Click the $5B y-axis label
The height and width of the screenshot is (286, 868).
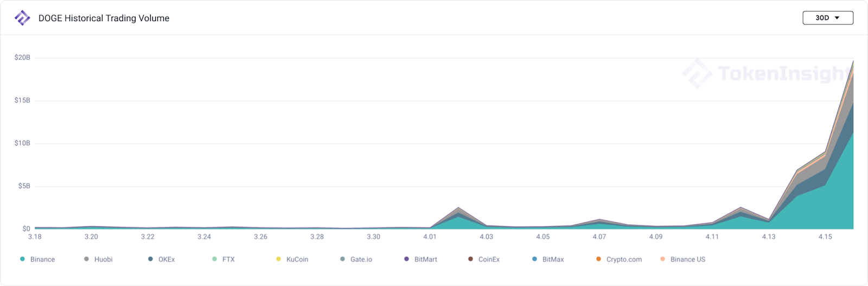tap(24, 186)
